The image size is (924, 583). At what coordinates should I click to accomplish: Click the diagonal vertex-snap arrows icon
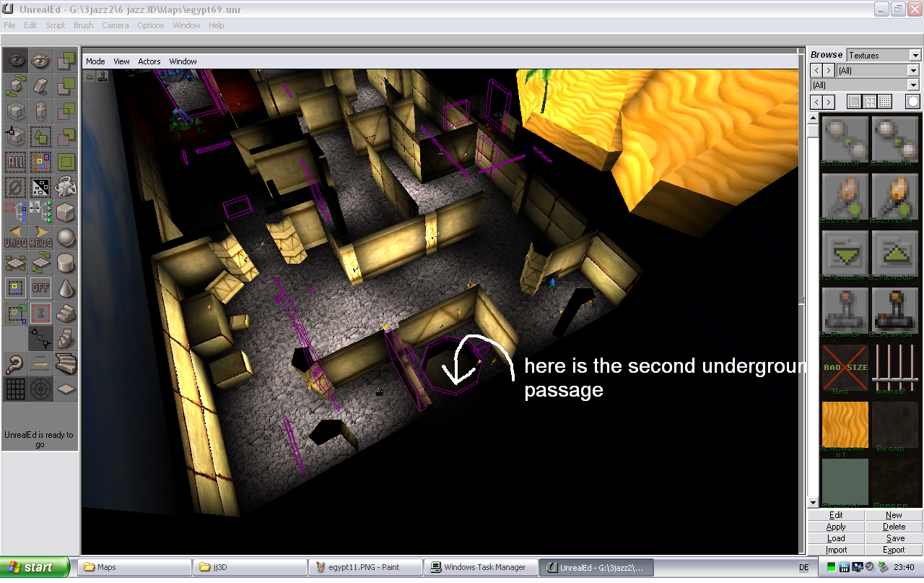tap(41, 338)
